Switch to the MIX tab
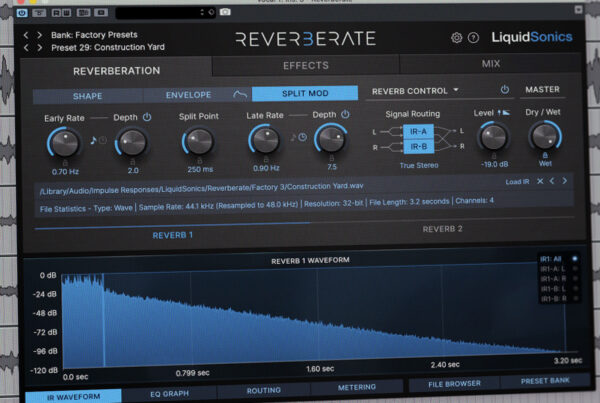 click(491, 64)
